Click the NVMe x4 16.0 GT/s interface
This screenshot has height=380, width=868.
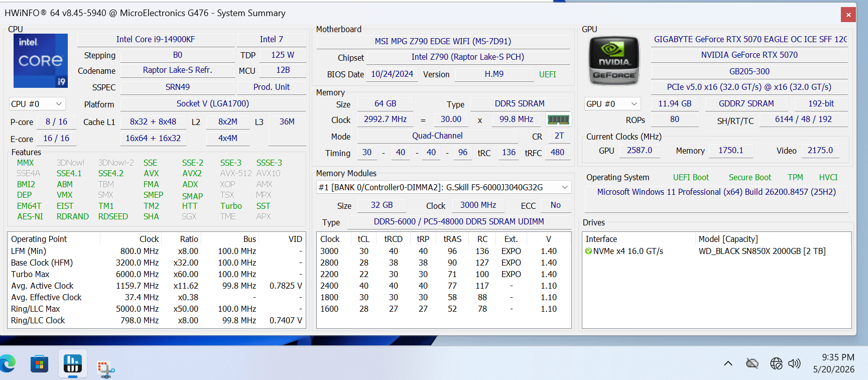coord(628,251)
